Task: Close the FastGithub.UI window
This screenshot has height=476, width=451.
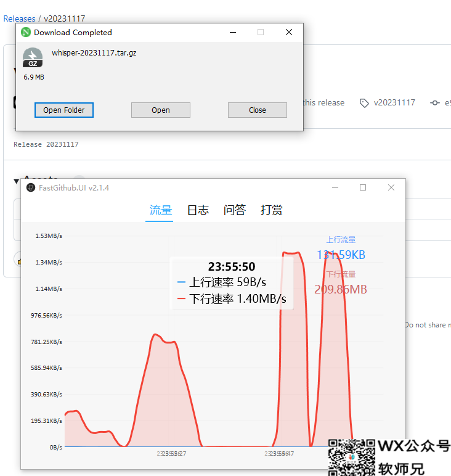Action: (x=391, y=187)
